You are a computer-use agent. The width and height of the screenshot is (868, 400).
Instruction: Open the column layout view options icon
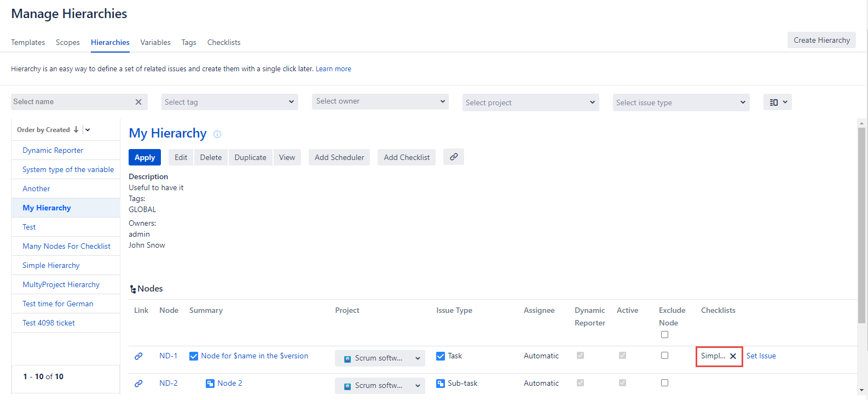tap(777, 102)
